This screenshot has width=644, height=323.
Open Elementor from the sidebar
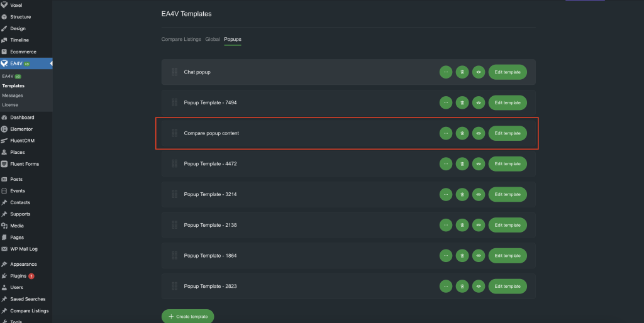[x=21, y=129]
